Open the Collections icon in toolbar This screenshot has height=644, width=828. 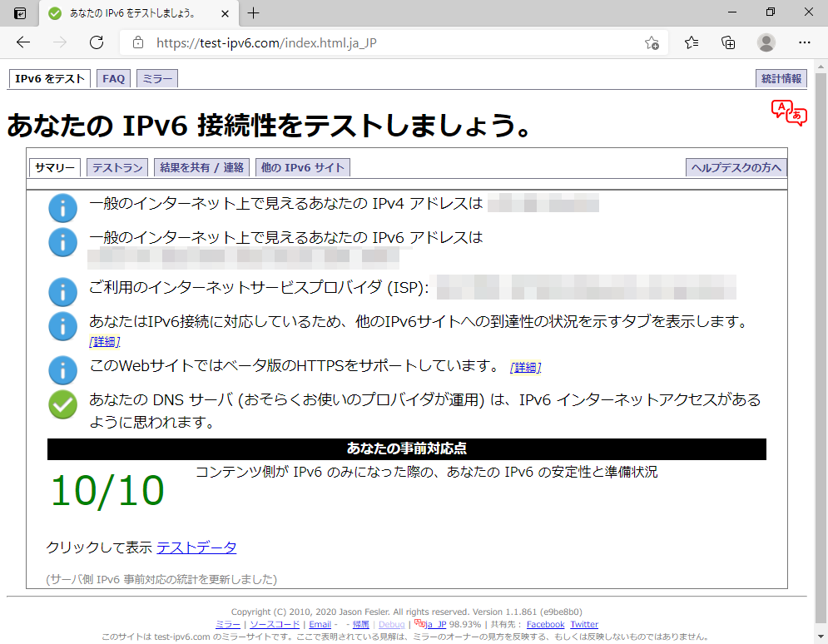728,42
